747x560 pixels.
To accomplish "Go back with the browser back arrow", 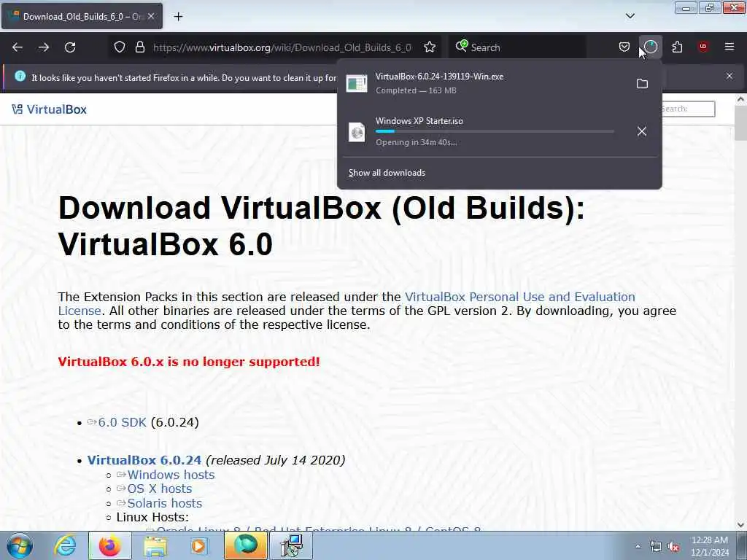I will click(18, 47).
